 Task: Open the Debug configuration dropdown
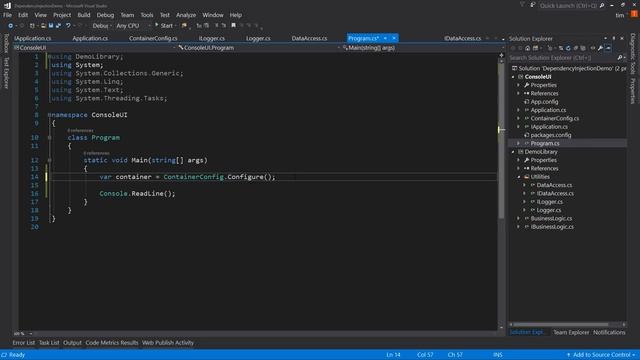[101, 25]
